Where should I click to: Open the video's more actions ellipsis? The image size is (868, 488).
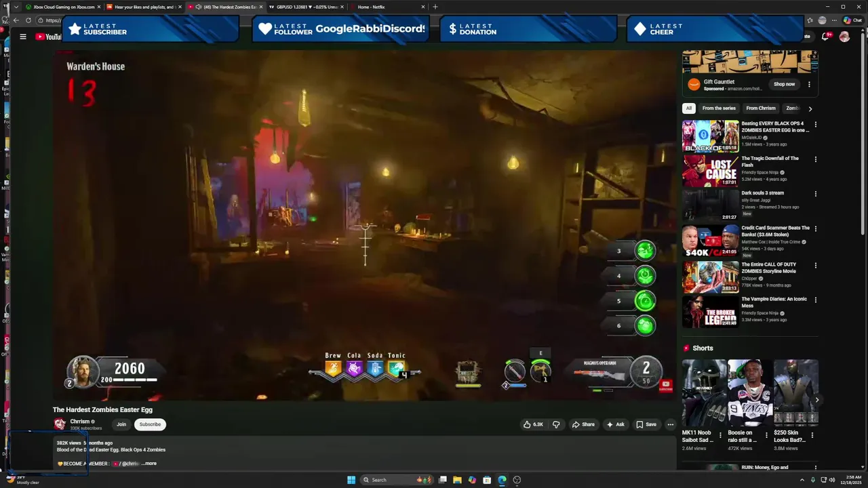(x=671, y=424)
